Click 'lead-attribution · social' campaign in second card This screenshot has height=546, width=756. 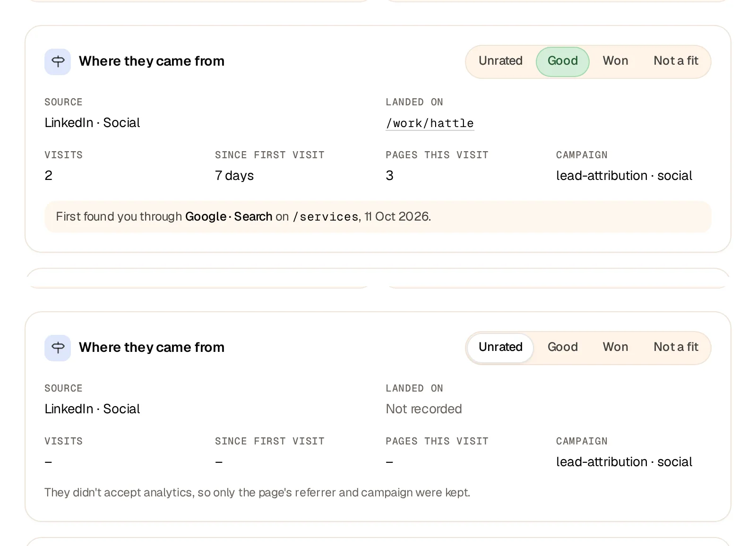point(624,462)
